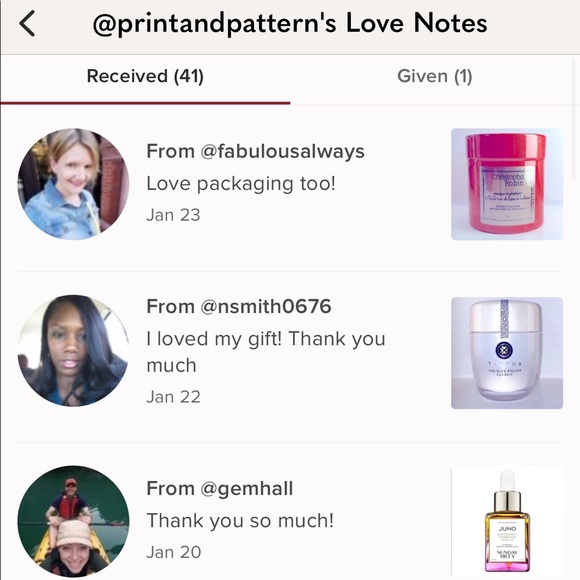Click the vertical scrollbar on right edge

click(x=574, y=118)
